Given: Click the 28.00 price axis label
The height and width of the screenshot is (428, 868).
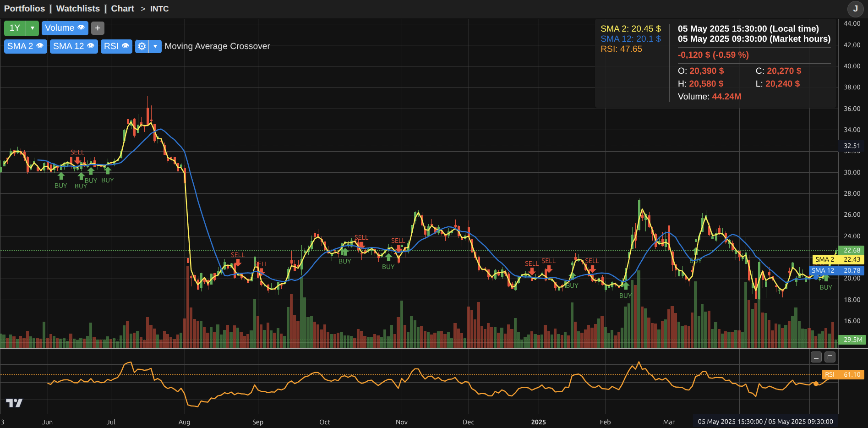Looking at the screenshot, I should pyautogui.click(x=852, y=193).
